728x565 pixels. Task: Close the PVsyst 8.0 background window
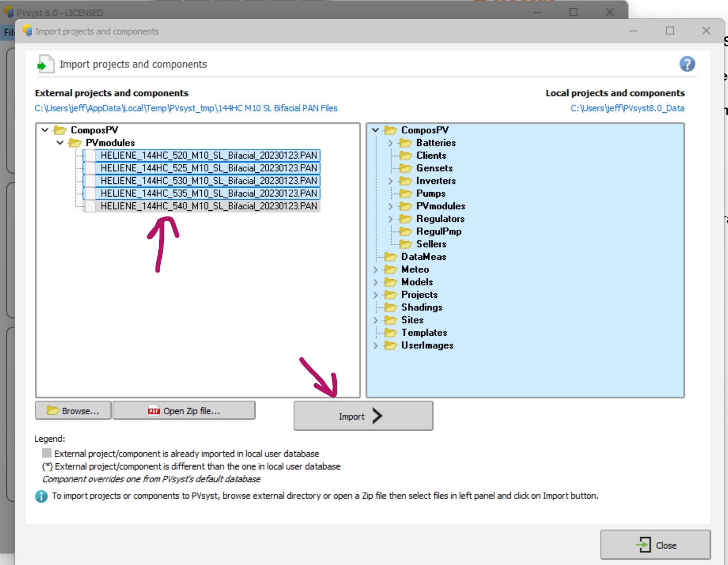pos(610,12)
